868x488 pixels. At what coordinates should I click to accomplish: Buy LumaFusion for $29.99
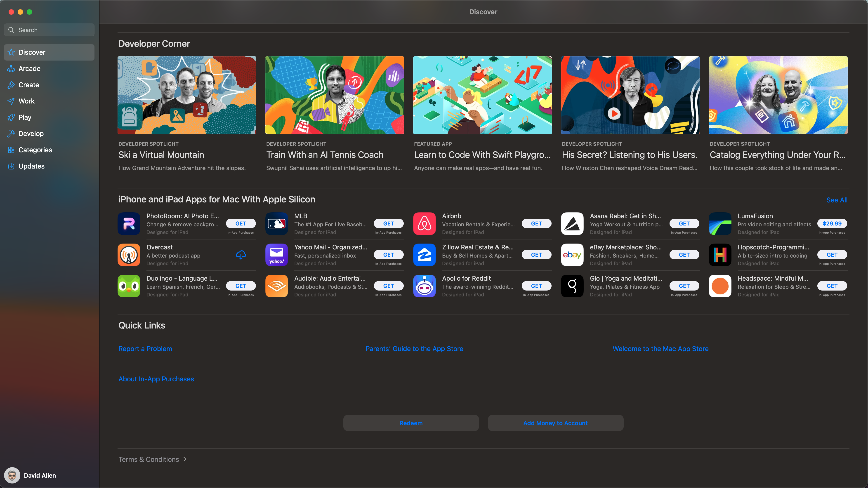coord(832,224)
